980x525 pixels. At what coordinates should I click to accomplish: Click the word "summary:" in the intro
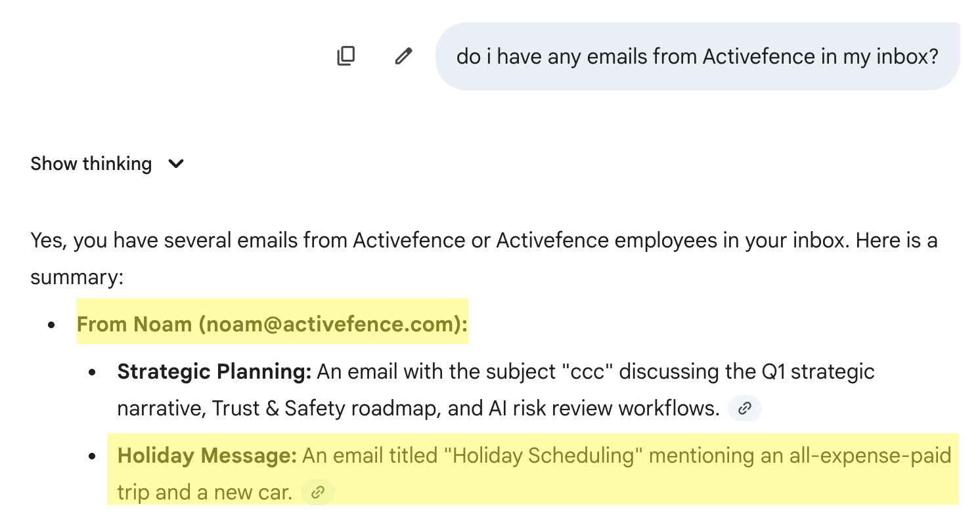click(x=77, y=277)
